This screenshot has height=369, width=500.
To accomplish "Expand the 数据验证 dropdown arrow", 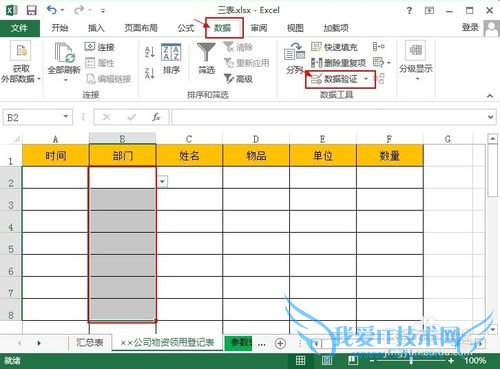I will 366,79.
